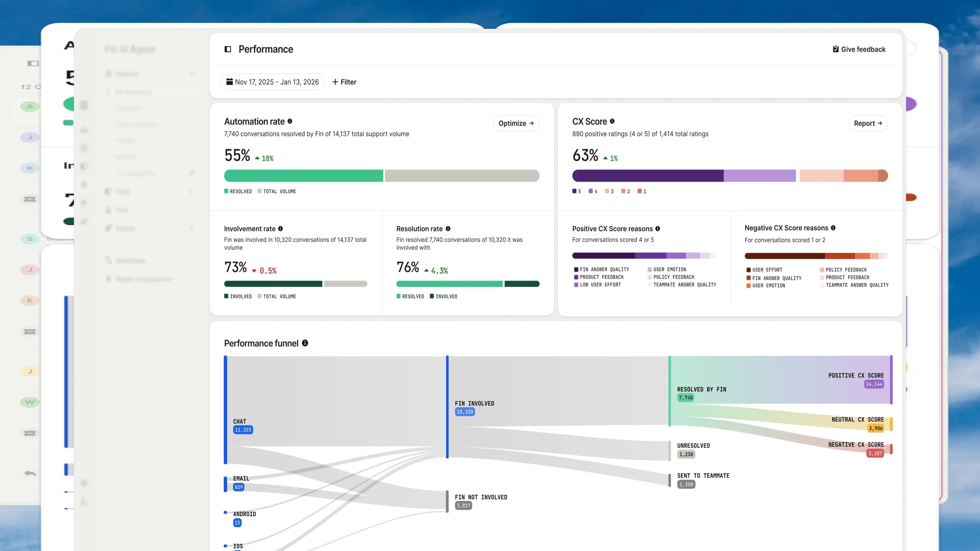Open info icon next to CX Score

pos(612,121)
